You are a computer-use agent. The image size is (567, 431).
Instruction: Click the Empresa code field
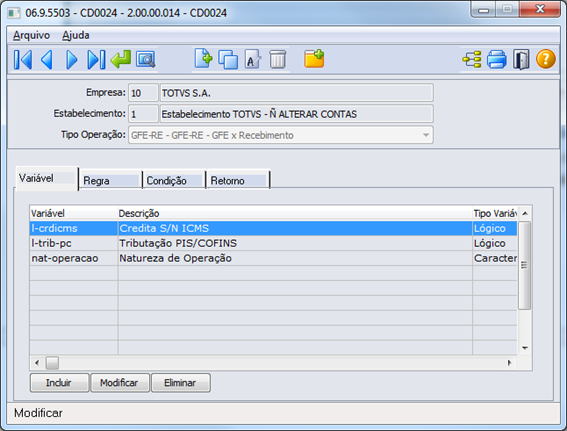point(143,93)
